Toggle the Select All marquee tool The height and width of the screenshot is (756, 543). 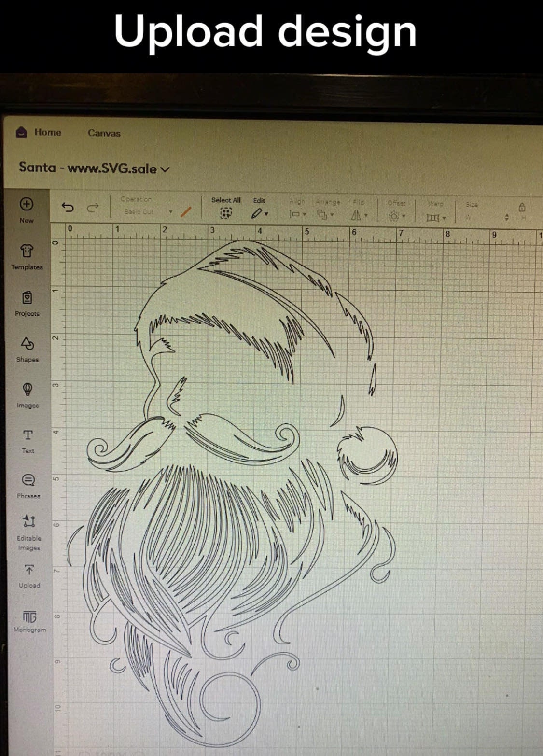click(225, 212)
